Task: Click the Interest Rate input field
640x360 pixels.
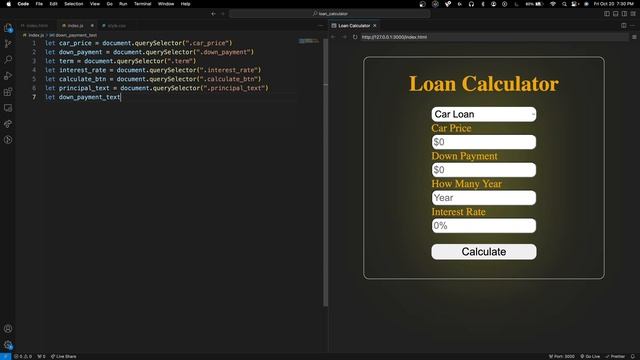Action: click(484, 225)
